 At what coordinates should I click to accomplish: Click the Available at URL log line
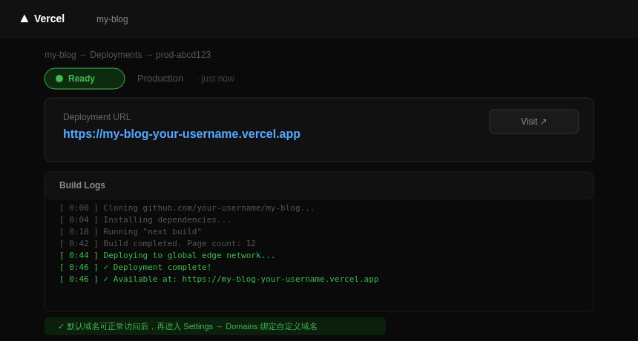pyautogui.click(x=219, y=280)
